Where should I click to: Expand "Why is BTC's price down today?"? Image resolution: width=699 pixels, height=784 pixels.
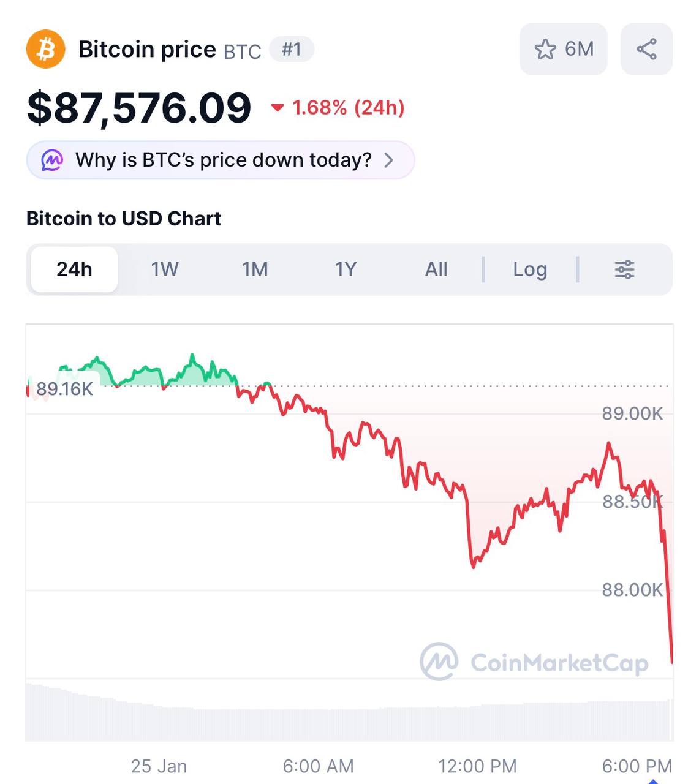[223, 160]
